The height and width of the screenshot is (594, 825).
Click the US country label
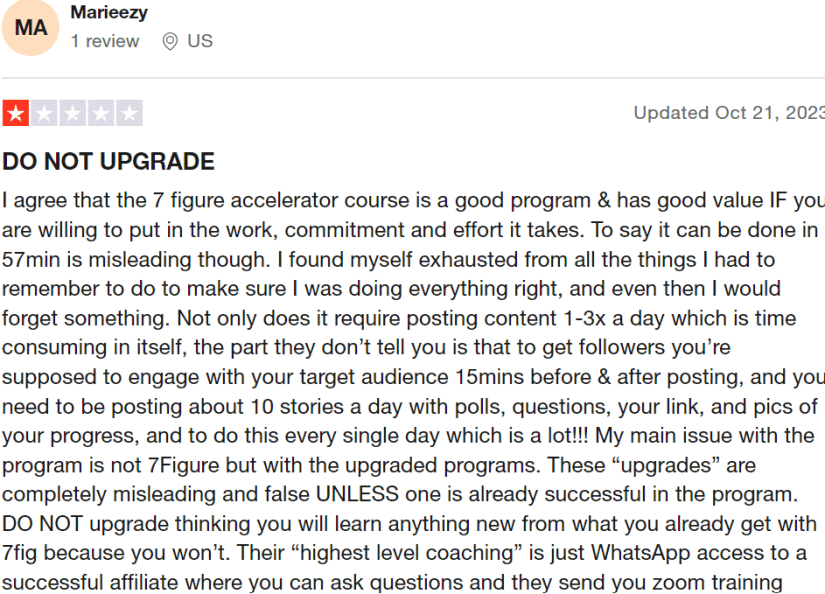pos(200,41)
